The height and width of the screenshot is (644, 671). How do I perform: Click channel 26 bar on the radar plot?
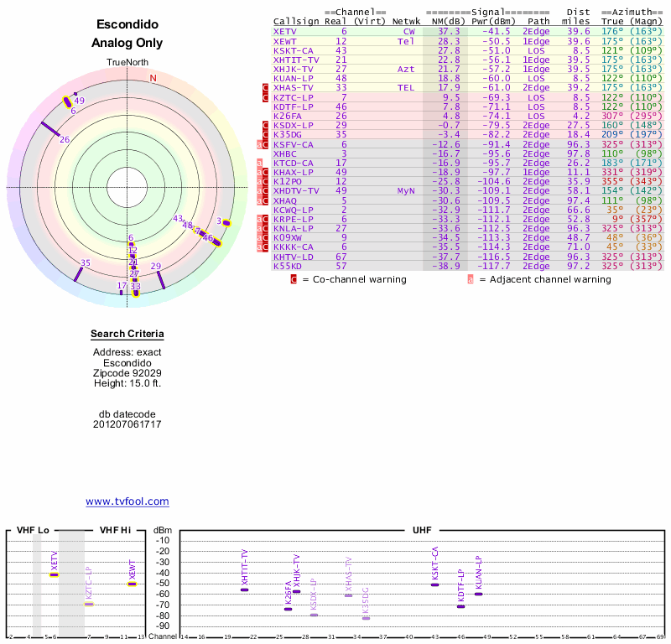50,129
